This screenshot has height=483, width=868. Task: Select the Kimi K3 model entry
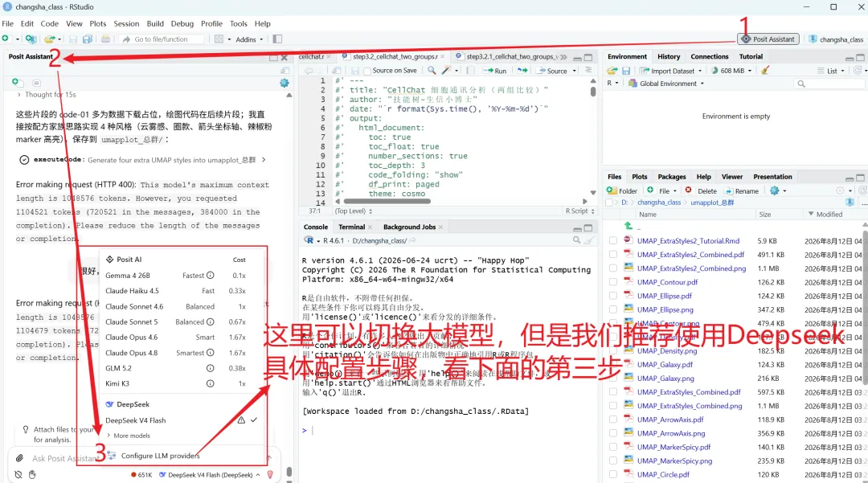[175, 383]
